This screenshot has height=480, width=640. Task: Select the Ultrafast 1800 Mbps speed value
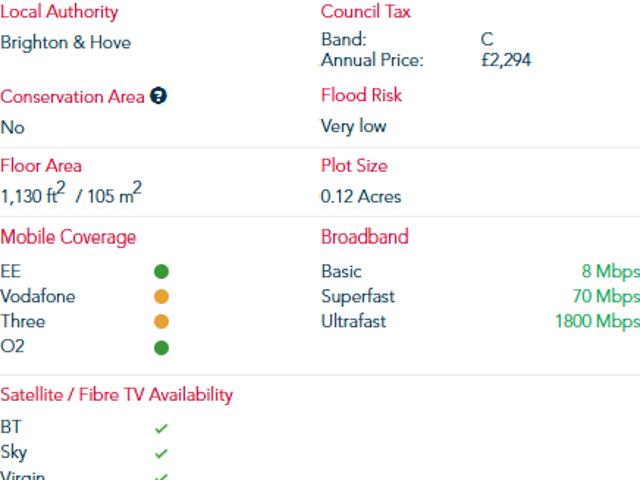tap(598, 322)
